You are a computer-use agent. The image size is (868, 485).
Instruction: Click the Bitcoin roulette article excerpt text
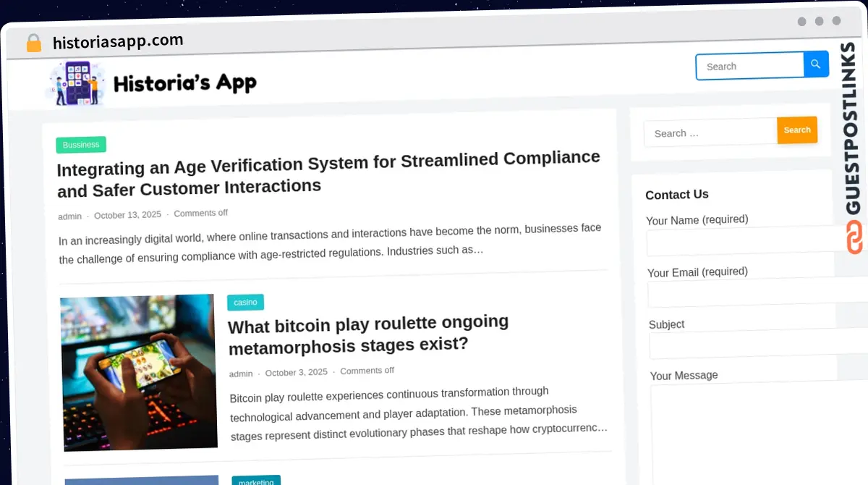(x=418, y=413)
